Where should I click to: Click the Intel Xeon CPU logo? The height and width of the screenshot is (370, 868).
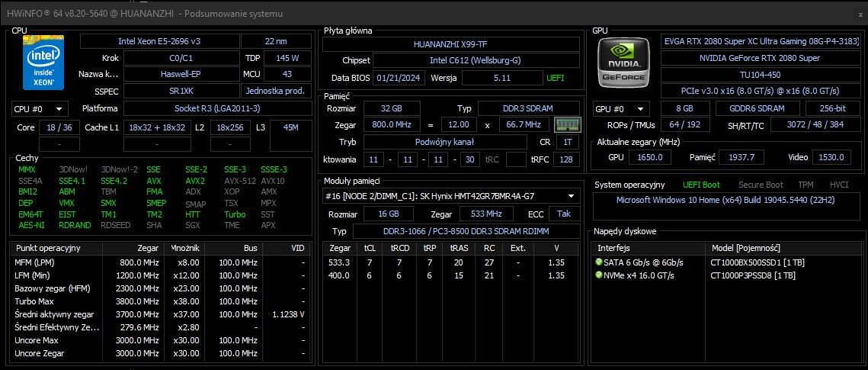coord(43,63)
